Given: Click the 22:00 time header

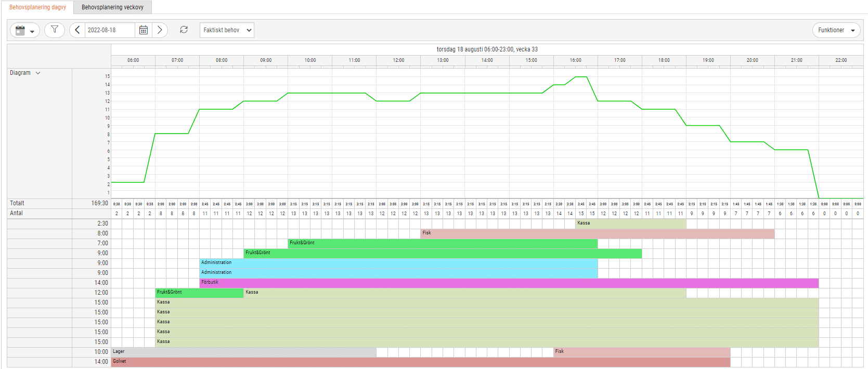Looking at the screenshot, I should 841,60.
